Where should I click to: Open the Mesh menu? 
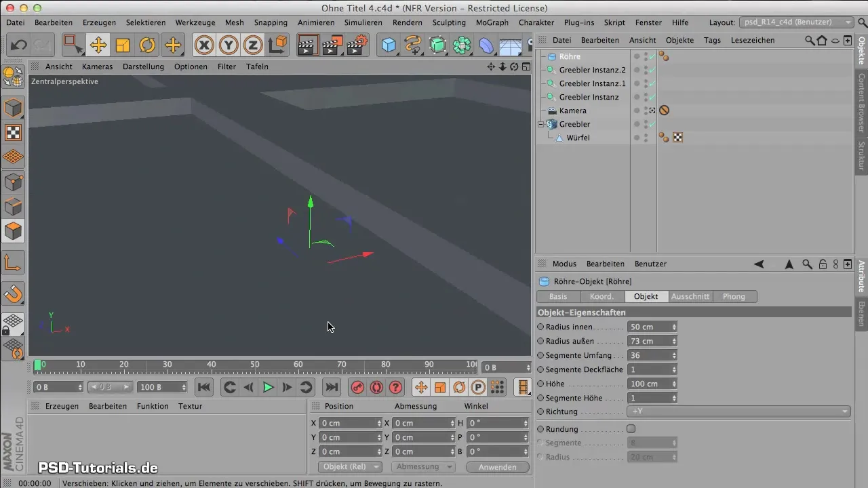point(234,22)
